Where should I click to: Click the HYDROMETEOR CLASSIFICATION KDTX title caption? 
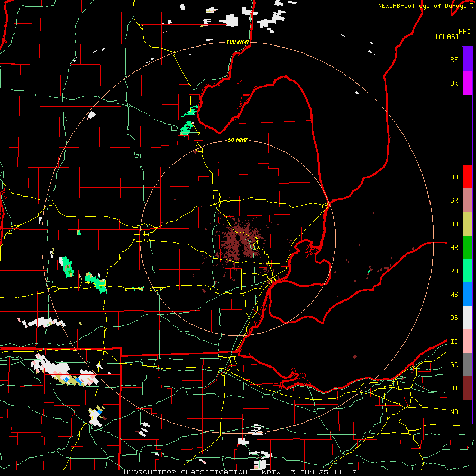tap(241, 472)
